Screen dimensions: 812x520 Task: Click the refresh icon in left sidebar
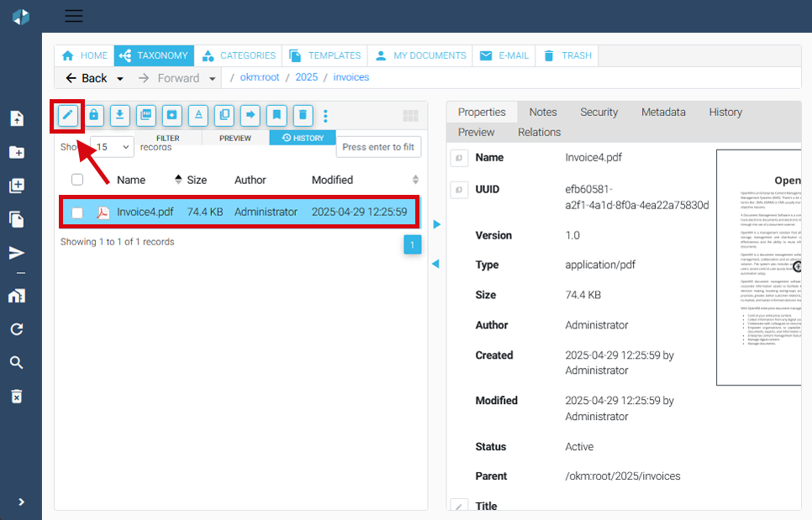tap(16, 329)
